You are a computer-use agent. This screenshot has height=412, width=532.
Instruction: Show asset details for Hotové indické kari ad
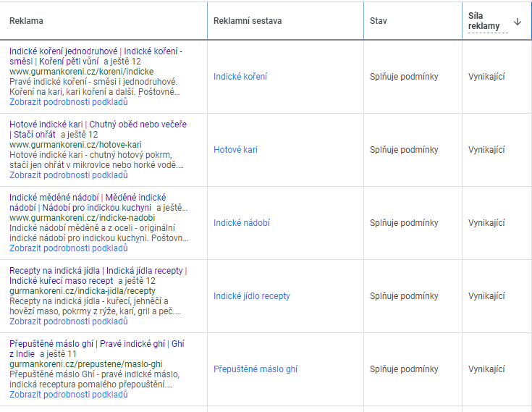tap(69, 175)
